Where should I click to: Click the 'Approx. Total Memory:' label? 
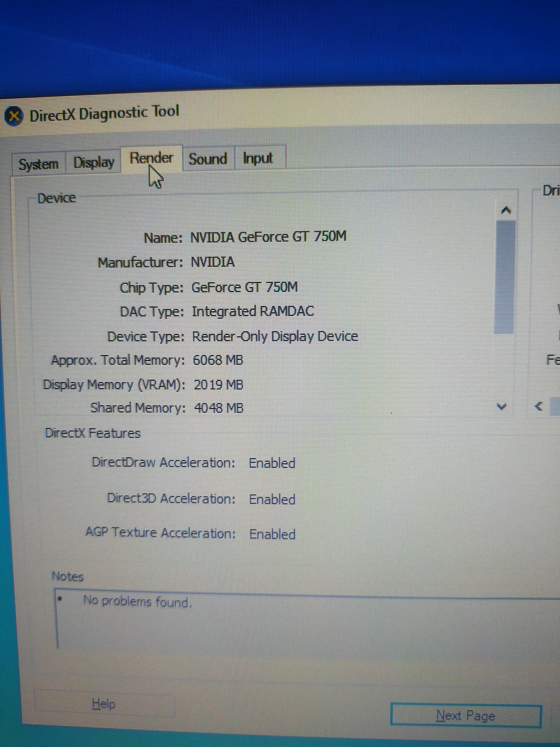pos(118,360)
